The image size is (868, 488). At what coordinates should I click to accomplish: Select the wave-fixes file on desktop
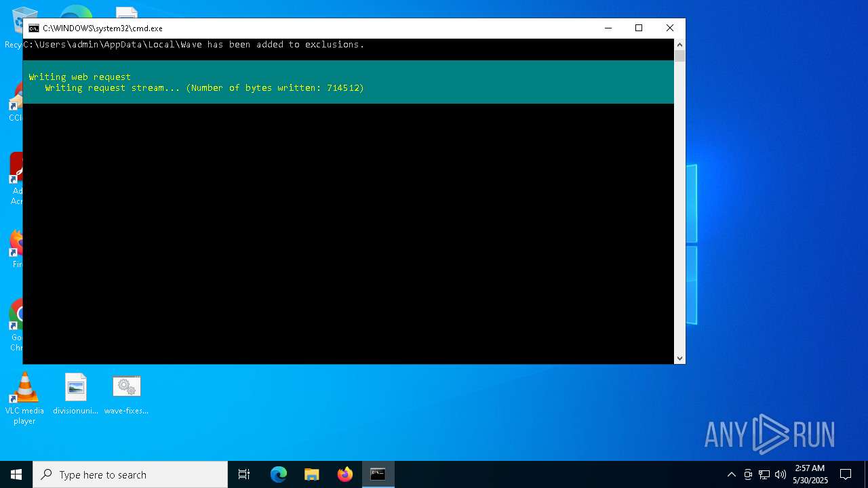(x=126, y=394)
